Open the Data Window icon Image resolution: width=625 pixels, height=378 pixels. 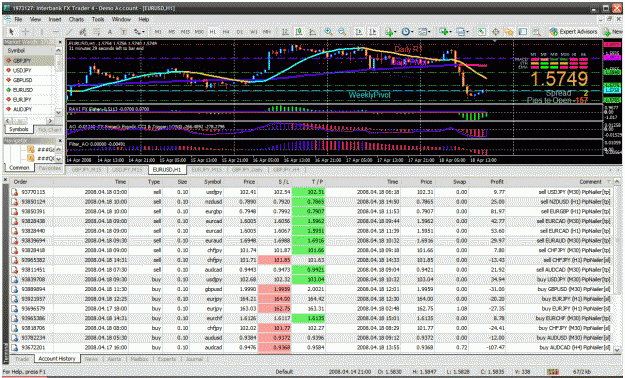[495, 32]
